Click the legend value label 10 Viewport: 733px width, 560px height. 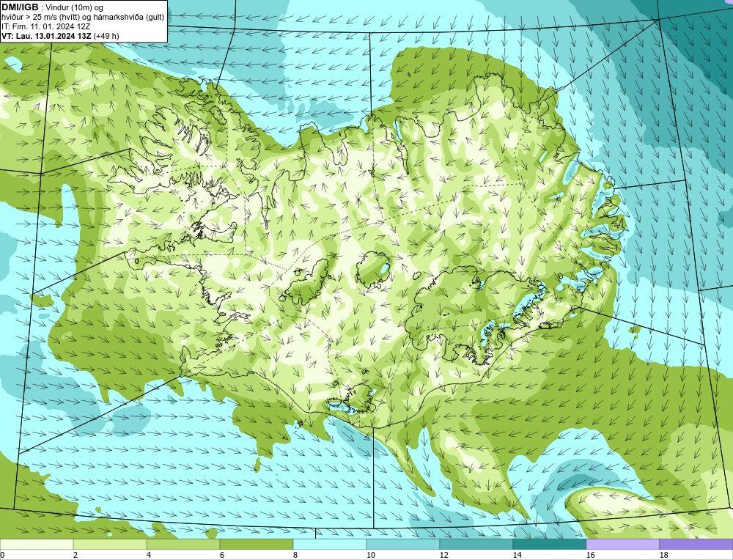[370, 555]
